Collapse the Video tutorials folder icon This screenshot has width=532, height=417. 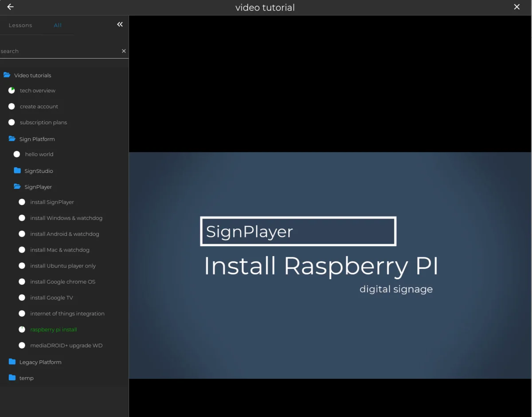[7, 75]
